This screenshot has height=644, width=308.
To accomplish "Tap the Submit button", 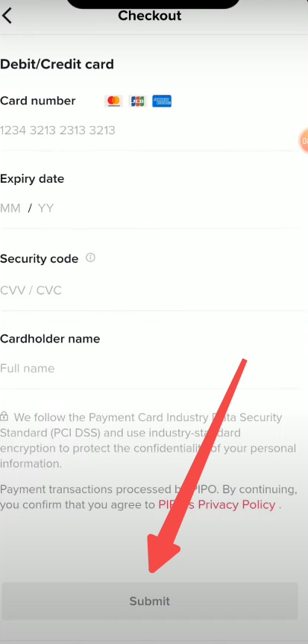I will (150, 601).
